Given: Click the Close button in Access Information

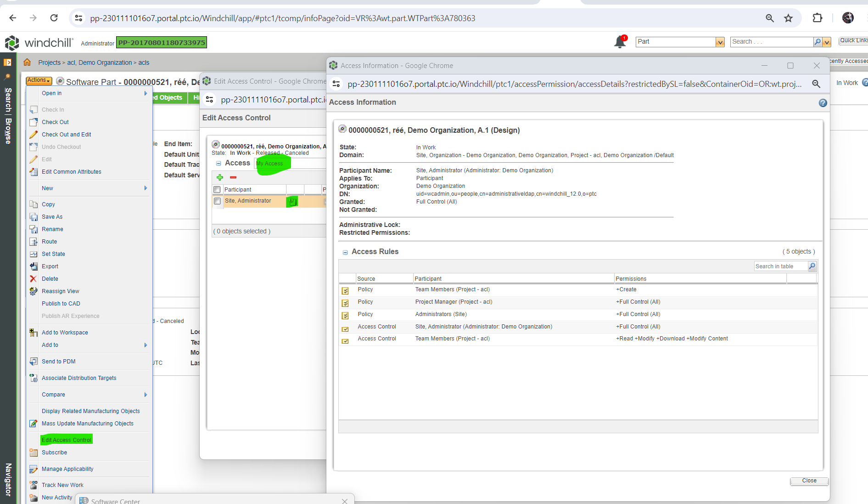Looking at the screenshot, I should tap(809, 481).
